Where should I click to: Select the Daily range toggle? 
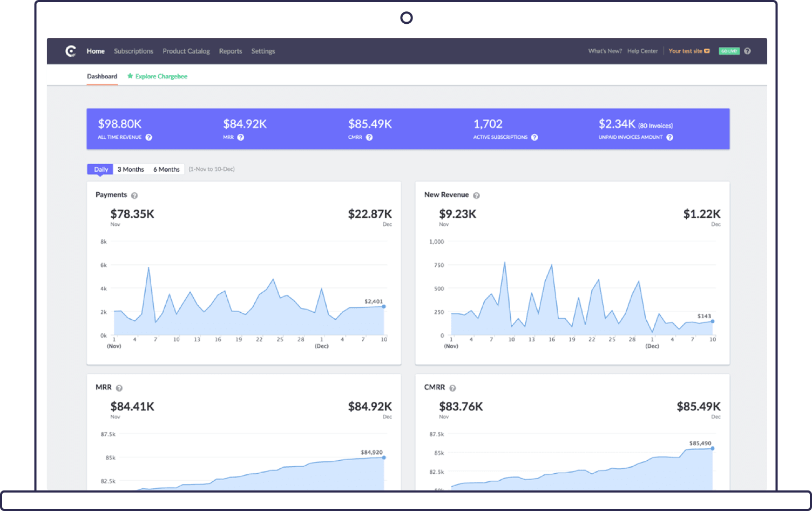[x=101, y=170]
